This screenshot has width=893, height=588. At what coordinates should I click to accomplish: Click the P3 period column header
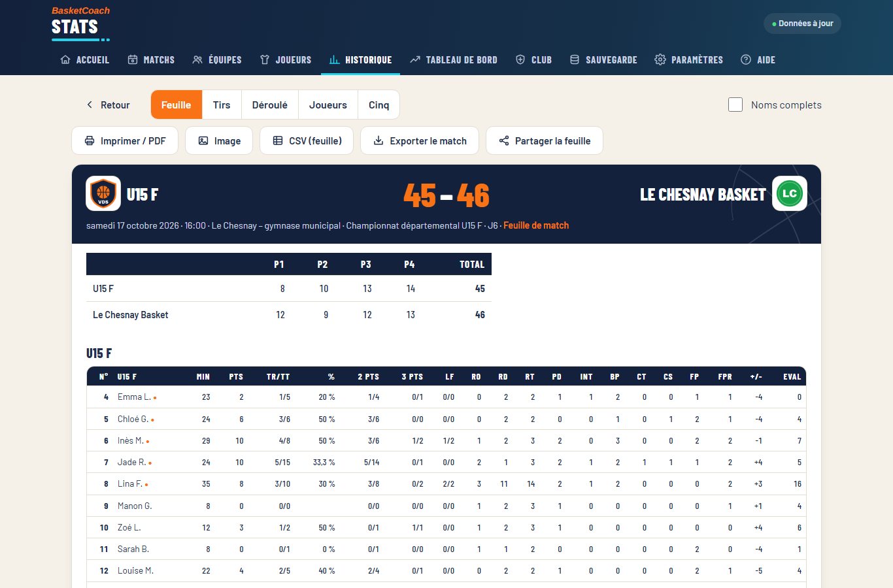coord(365,265)
